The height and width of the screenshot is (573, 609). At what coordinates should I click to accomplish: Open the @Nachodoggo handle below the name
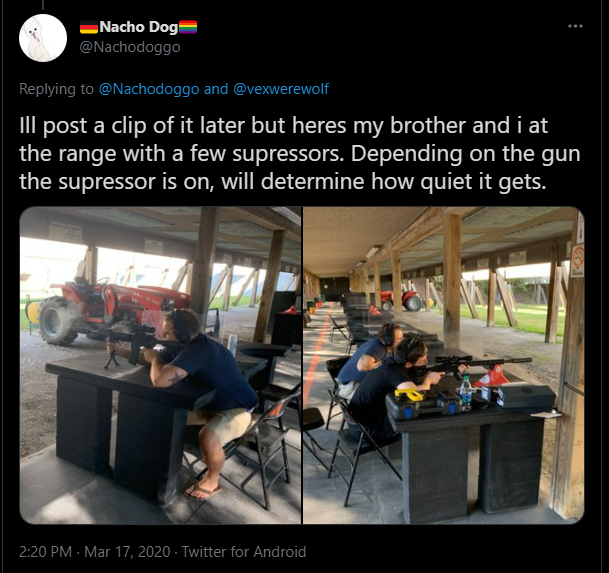pyautogui.click(x=130, y=47)
